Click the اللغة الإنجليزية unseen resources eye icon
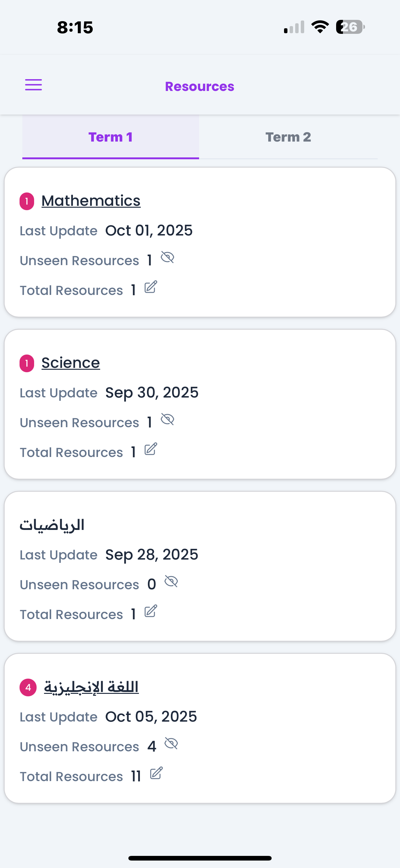Image resolution: width=400 pixels, height=868 pixels. (171, 744)
